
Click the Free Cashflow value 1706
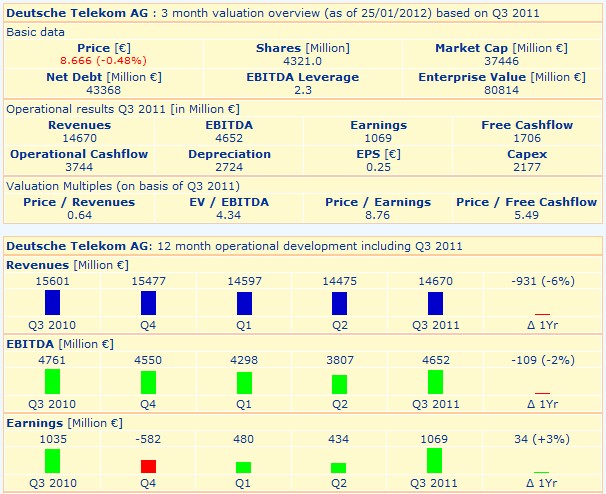pyautogui.click(x=526, y=139)
